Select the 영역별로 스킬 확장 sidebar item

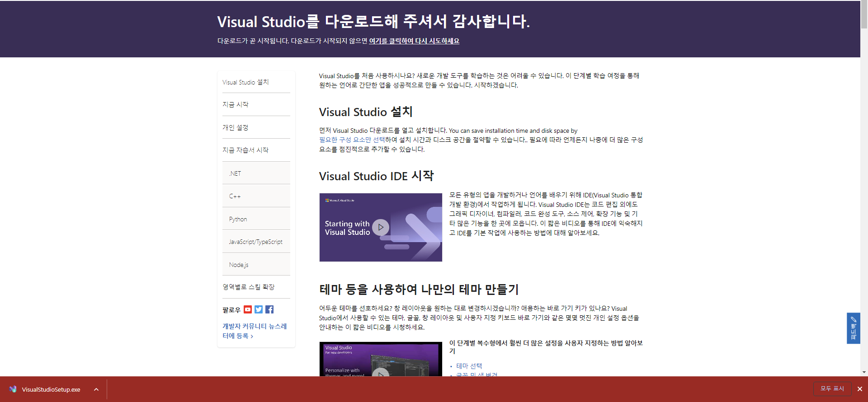(x=256, y=287)
